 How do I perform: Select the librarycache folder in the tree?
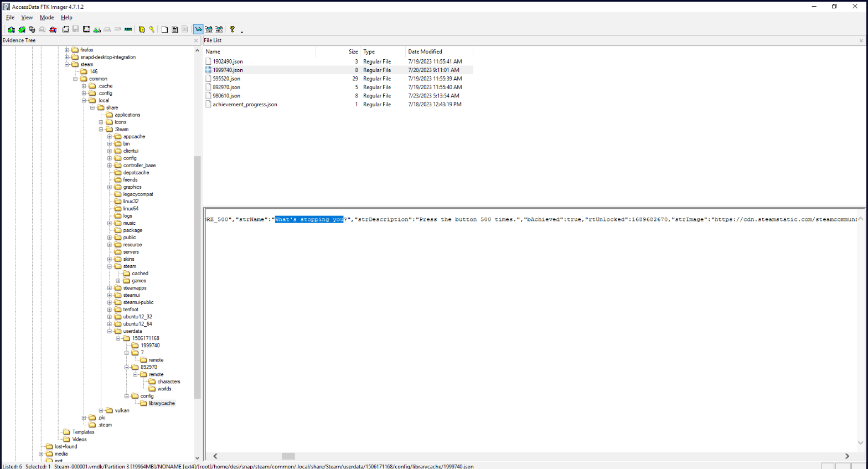tap(162, 403)
